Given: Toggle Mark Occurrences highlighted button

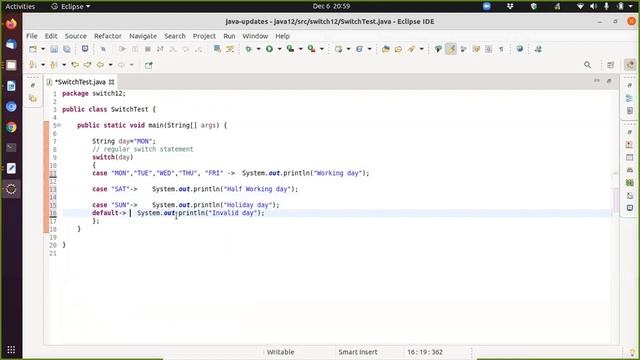Looking at the screenshot, I should (451, 49).
